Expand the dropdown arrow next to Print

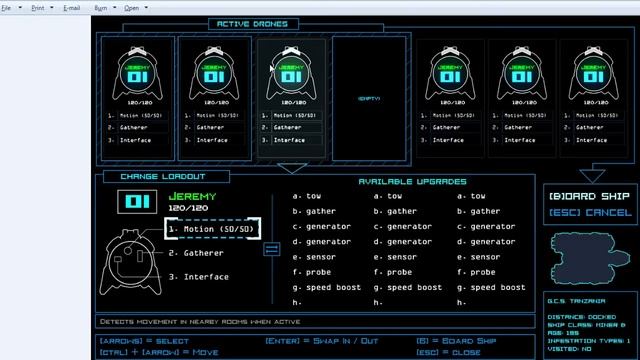pos(52,8)
